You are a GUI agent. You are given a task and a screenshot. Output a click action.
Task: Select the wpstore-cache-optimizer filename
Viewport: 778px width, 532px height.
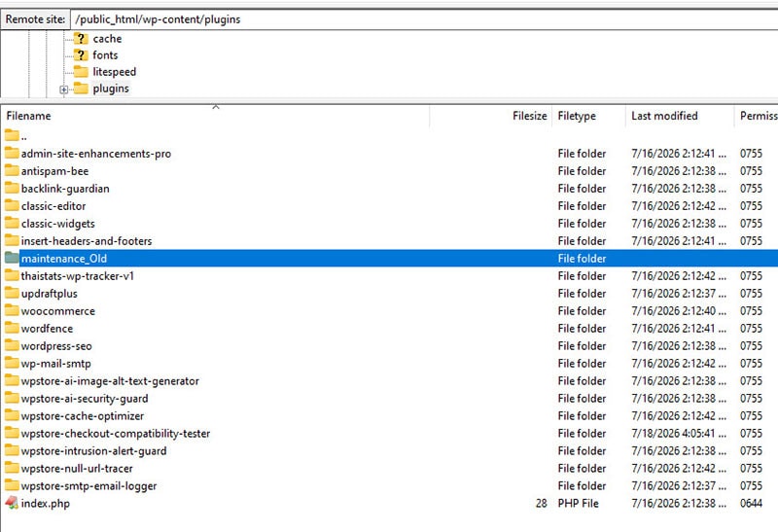(x=83, y=416)
